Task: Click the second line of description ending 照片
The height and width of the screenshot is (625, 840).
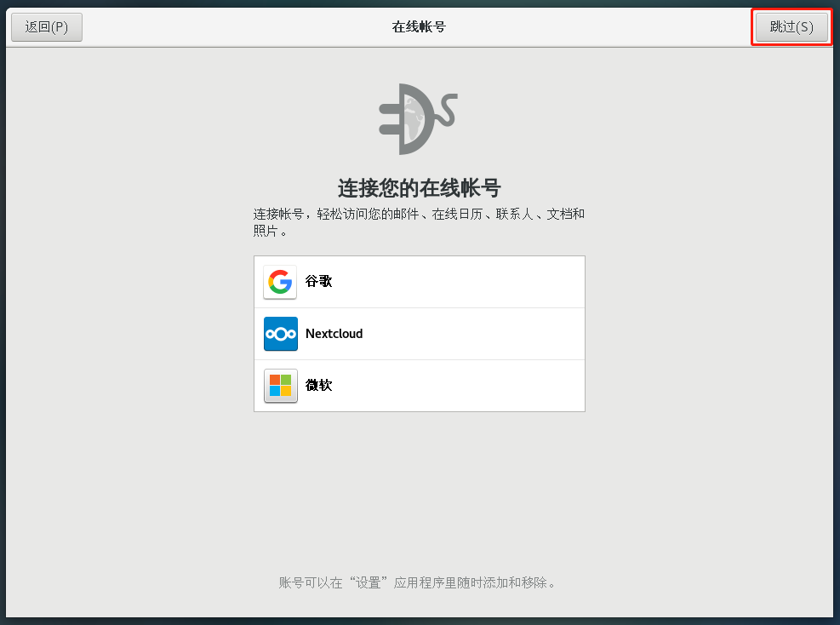Action: [x=270, y=231]
